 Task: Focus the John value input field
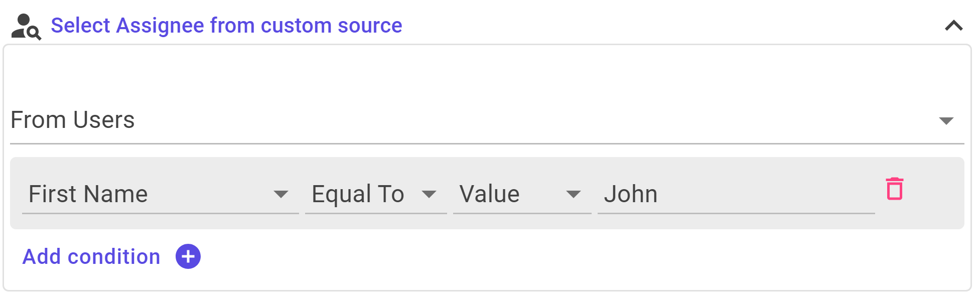coord(736,194)
